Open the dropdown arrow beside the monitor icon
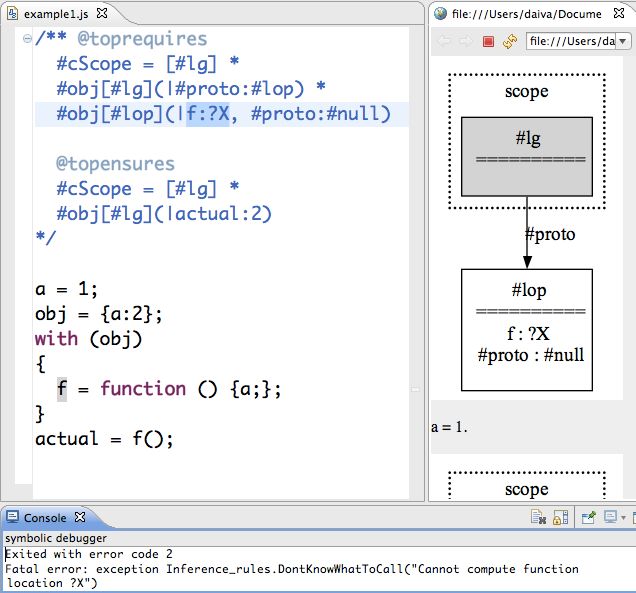The height and width of the screenshot is (593, 636). coord(623,518)
